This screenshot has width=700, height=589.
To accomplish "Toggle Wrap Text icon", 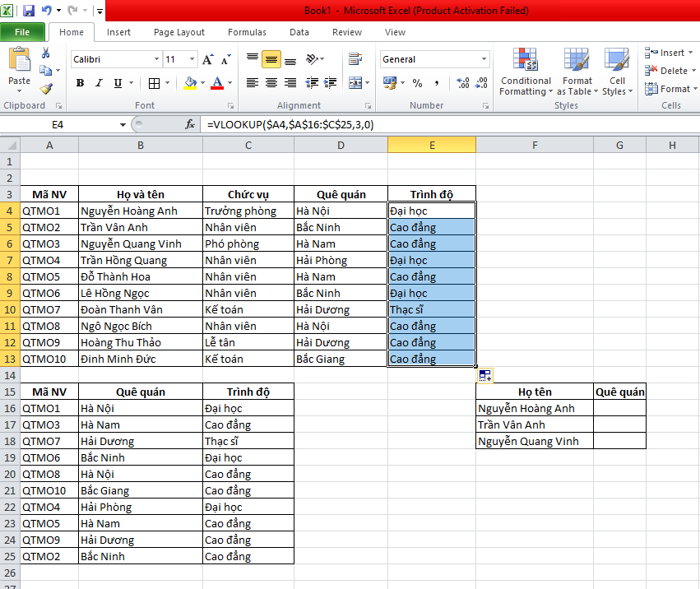I will (x=355, y=59).
